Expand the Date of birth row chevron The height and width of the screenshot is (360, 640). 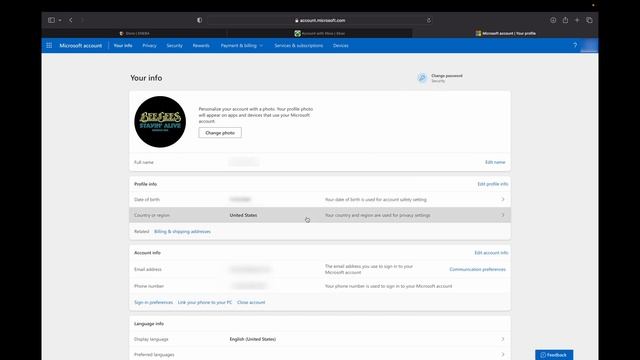(503, 199)
